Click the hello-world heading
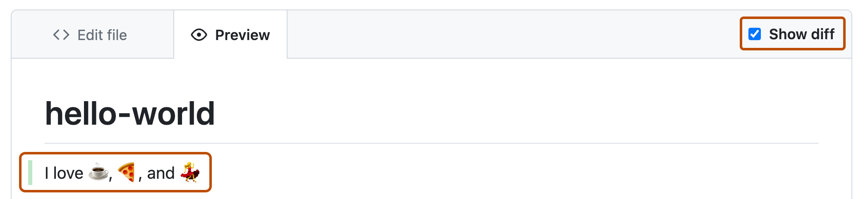The image size is (868, 199). [130, 114]
